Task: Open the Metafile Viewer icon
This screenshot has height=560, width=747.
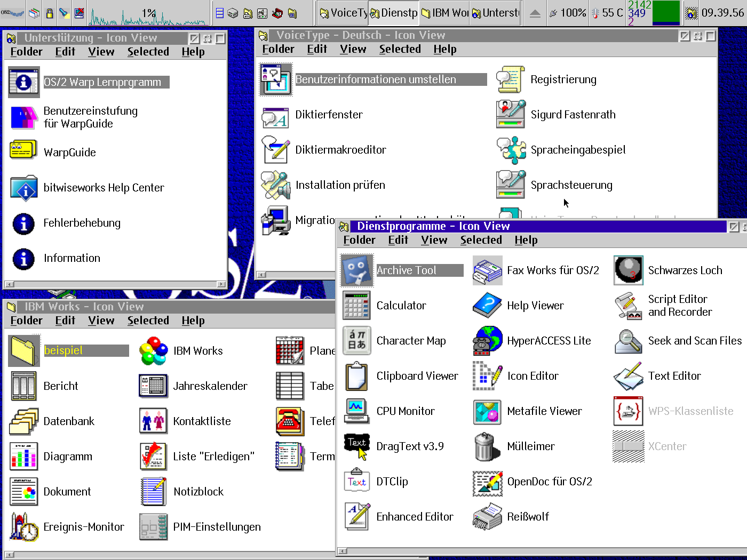Action: tap(488, 411)
